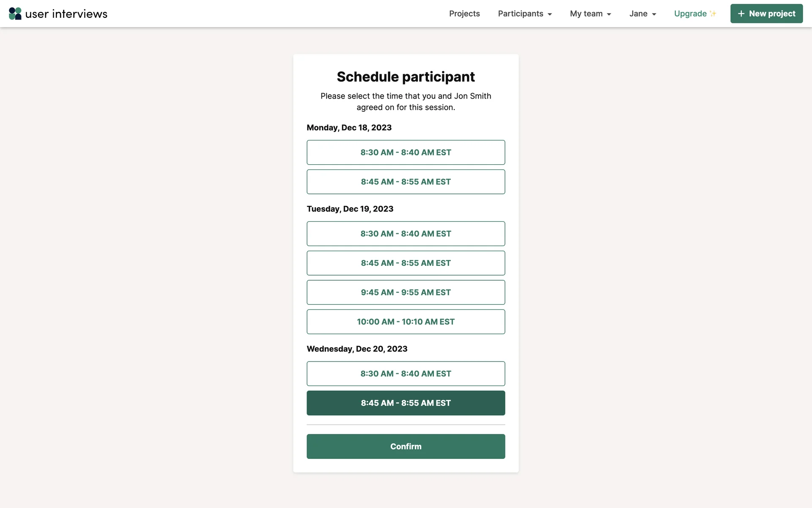Click the Upgrade link
Image resolution: width=812 pixels, height=508 pixels.
coord(690,14)
